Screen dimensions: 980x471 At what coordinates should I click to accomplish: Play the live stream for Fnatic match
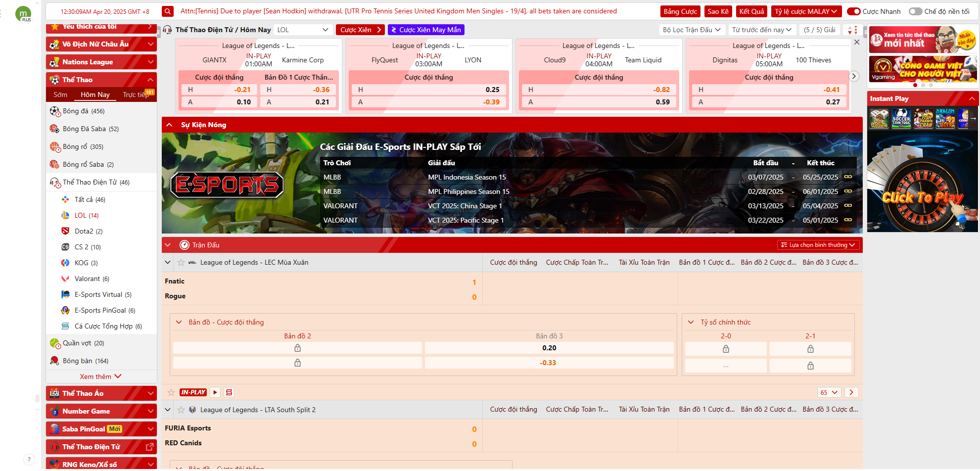tap(215, 392)
